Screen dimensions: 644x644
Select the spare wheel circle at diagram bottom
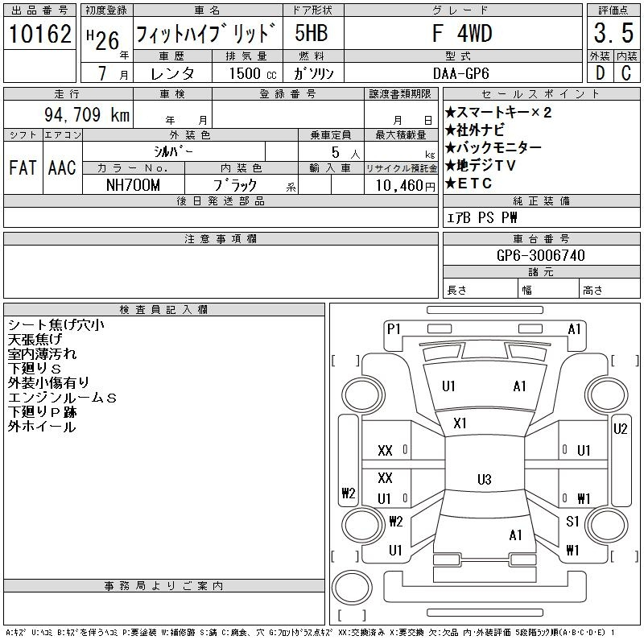point(349,586)
